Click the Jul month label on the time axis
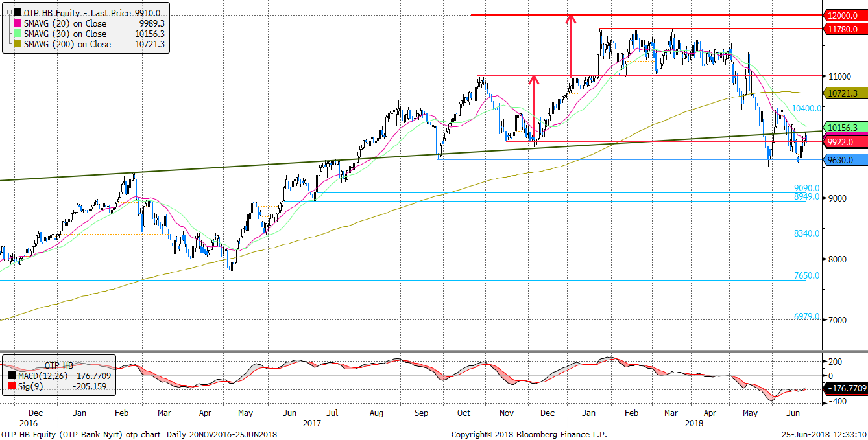The image size is (868, 440). pyautogui.click(x=332, y=413)
